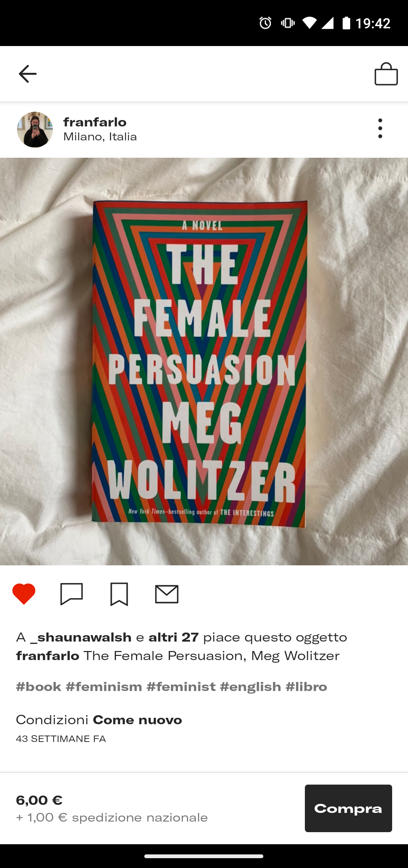Go back using the arrow icon
408x868 pixels.
point(28,74)
